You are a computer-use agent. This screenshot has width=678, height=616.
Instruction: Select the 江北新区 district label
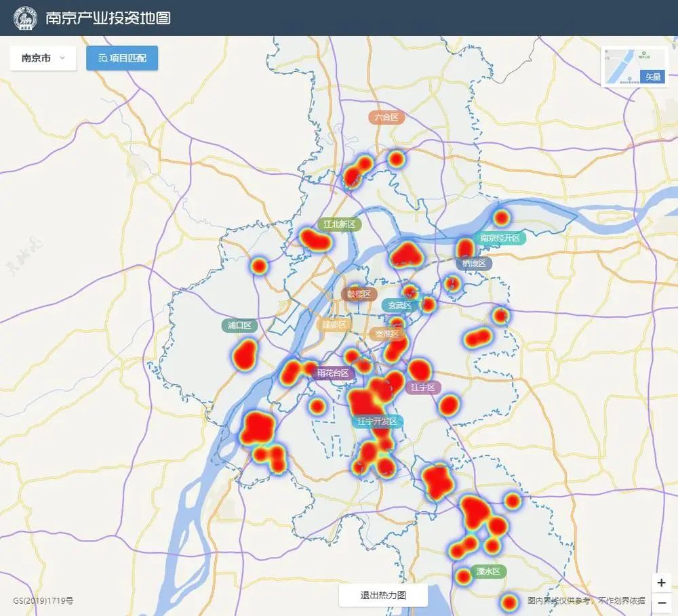point(338,224)
